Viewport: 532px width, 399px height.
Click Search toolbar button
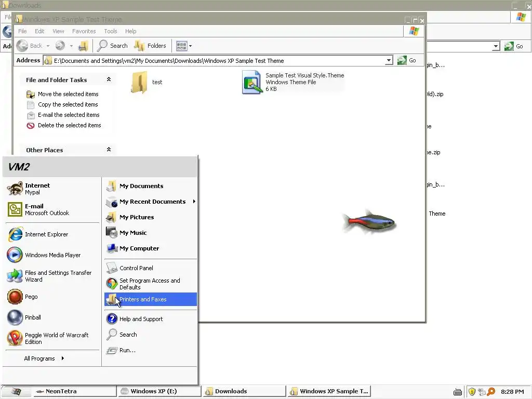point(112,46)
